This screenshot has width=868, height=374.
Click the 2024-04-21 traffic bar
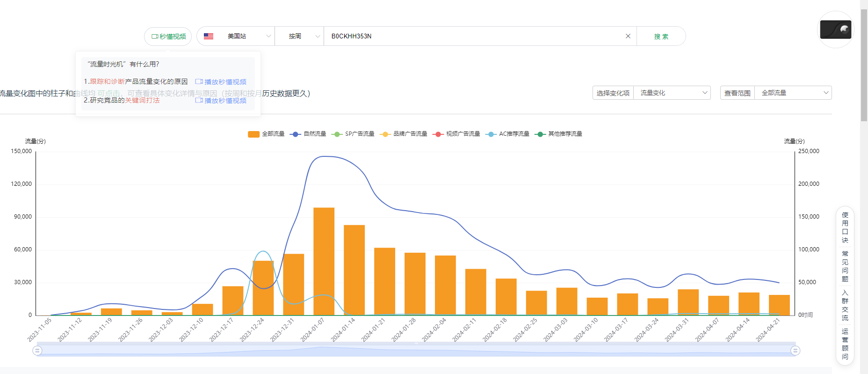(780, 305)
